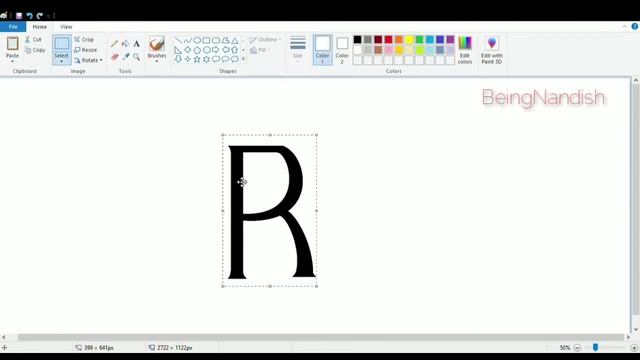Choose the Curve shape
The image size is (640, 360).
tap(187, 40)
